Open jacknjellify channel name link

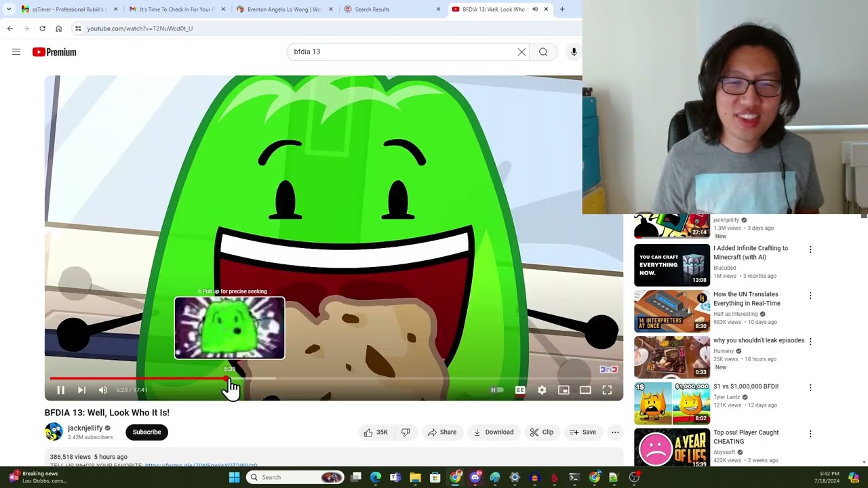(85, 428)
